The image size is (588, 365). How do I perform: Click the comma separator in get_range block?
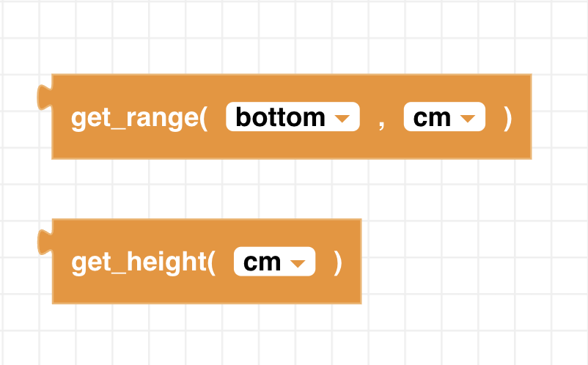point(381,119)
